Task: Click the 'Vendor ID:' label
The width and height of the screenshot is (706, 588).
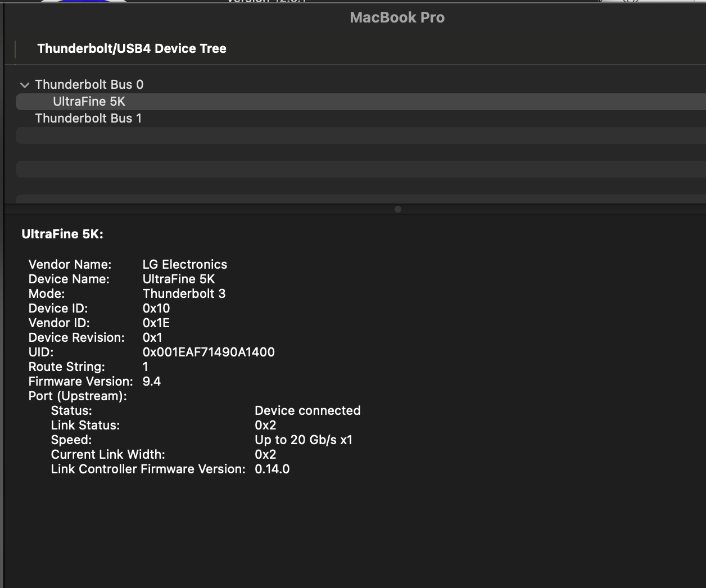Action: pyautogui.click(x=59, y=323)
